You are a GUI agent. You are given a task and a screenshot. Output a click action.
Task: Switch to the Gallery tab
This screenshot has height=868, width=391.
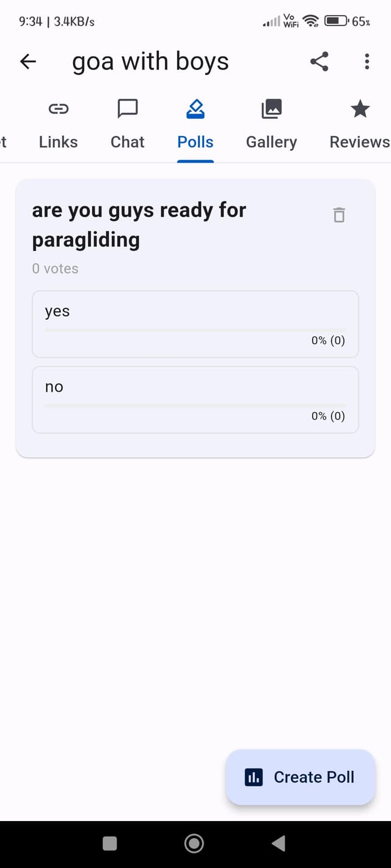(x=271, y=125)
